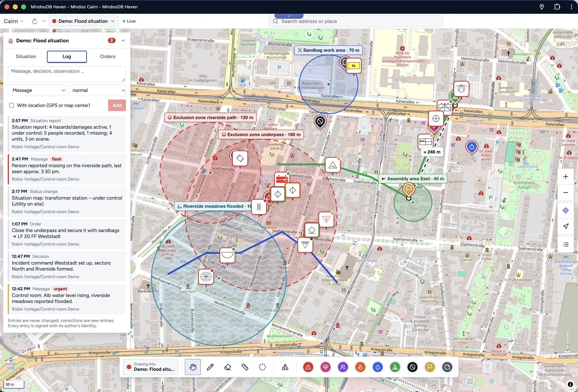
Task: Click the Exclusion zone underpass label
Action: pos(261,135)
